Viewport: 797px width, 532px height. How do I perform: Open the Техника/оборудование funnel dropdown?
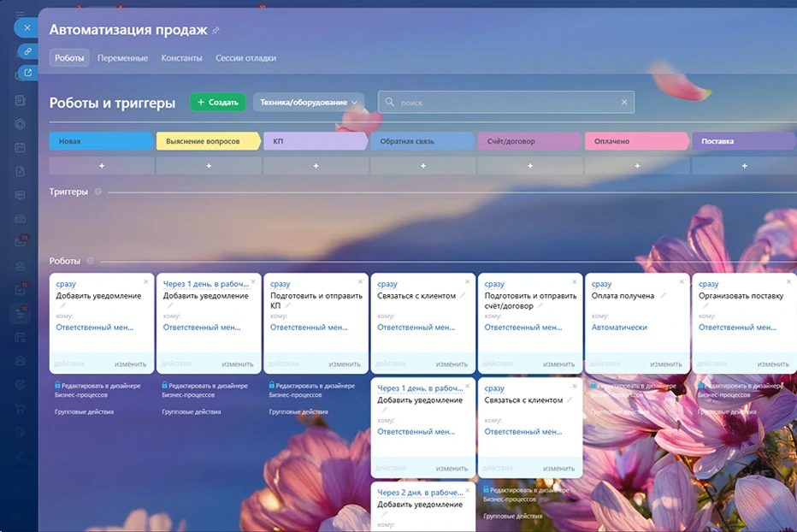coord(309,103)
